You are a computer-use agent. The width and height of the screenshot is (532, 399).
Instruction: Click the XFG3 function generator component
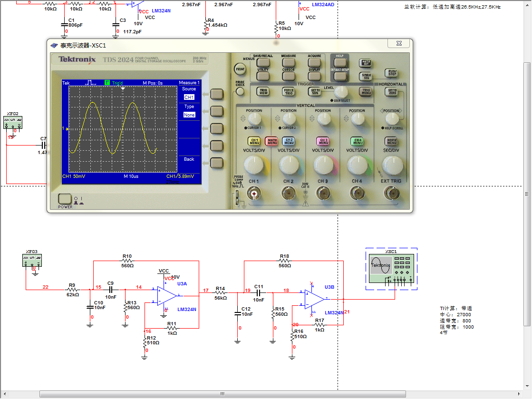(x=32, y=261)
